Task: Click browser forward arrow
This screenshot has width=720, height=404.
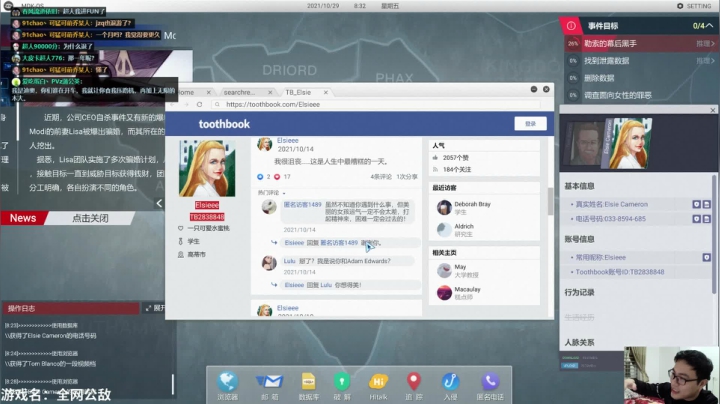Action: pyautogui.click(x=186, y=104)
